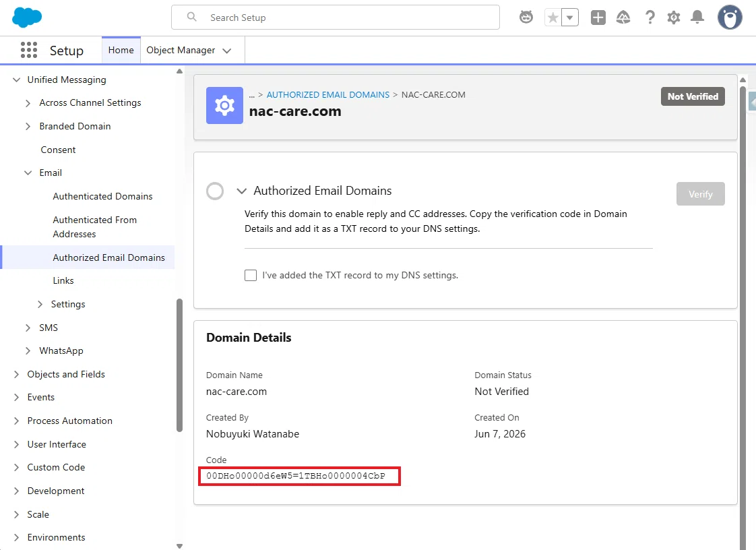
Task: Open the global actions plus icon
Action: pyautogui.click(x=598, y=18)
